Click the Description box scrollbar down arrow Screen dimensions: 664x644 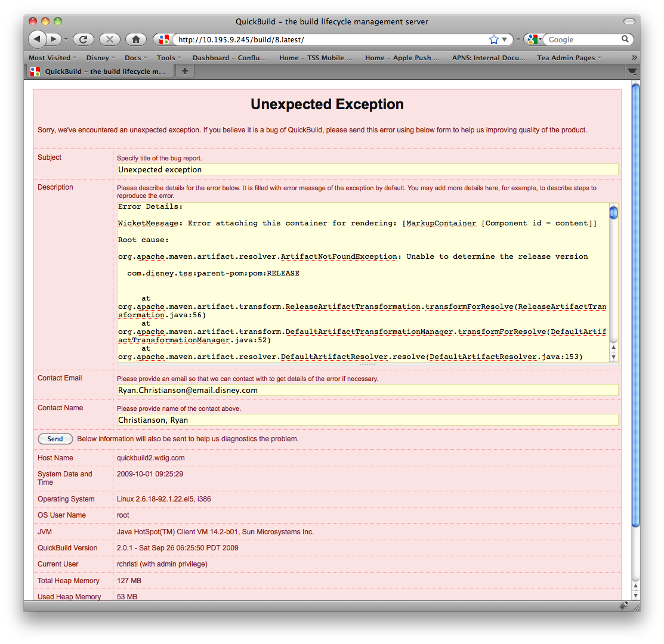tap(613, 357)
